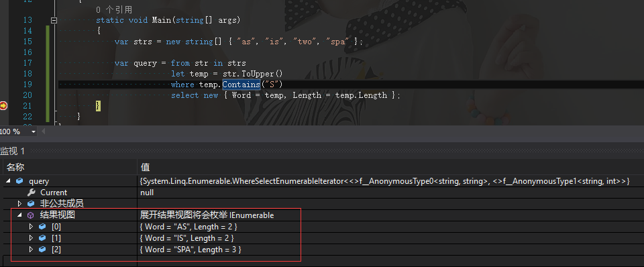
Task: Click the strs variable declaration on line 15
Action: [x=143, y=42]
